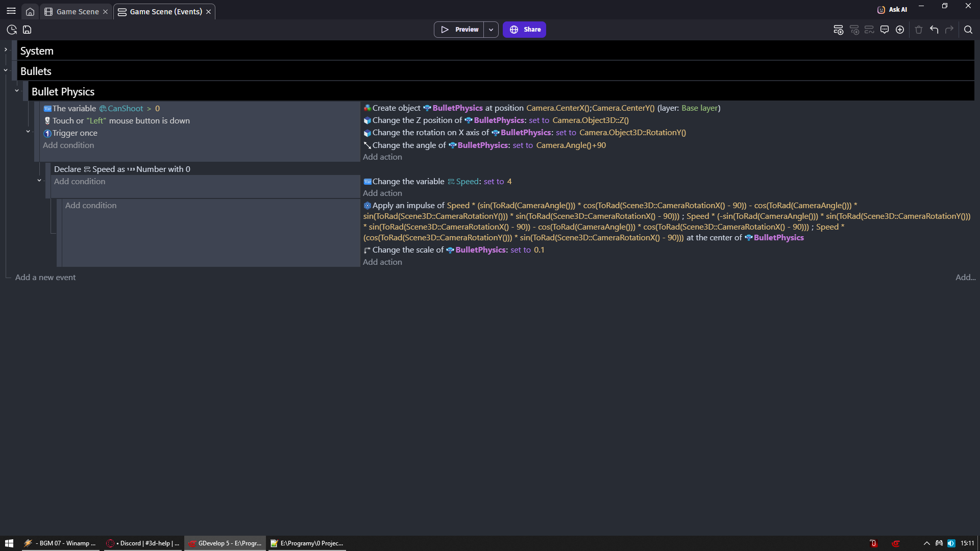
Task: Open Discord from the Windows taskbar
Action: [143, 543]
